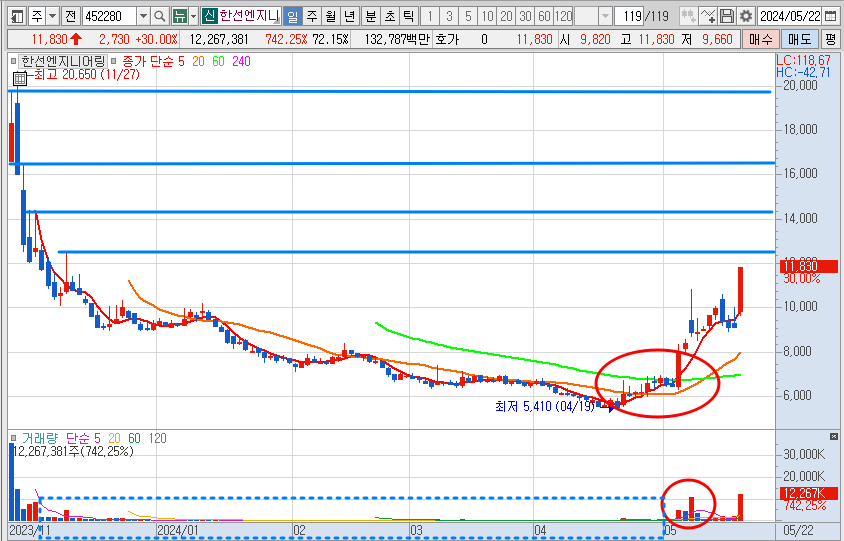Image resolution: width=844 pixels, height=541 pixels.
Task: Click the 132,787백만 trading value text
Action: click(x=398, y=39)
